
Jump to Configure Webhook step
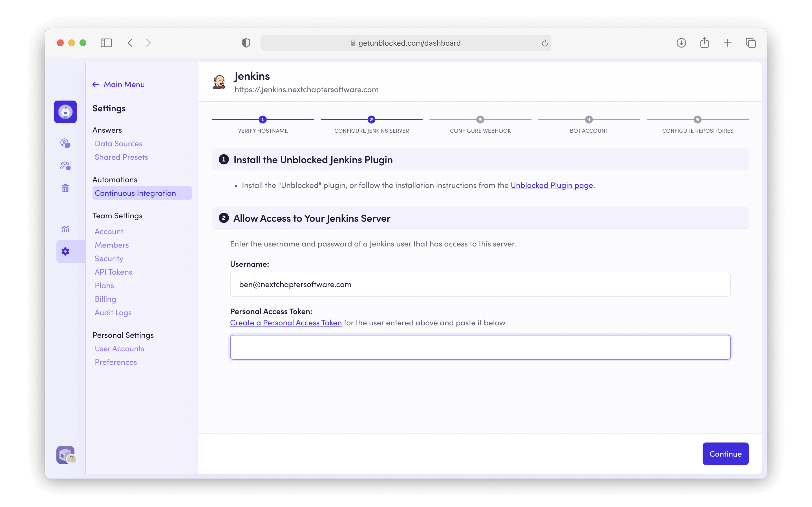coord(480,120)
